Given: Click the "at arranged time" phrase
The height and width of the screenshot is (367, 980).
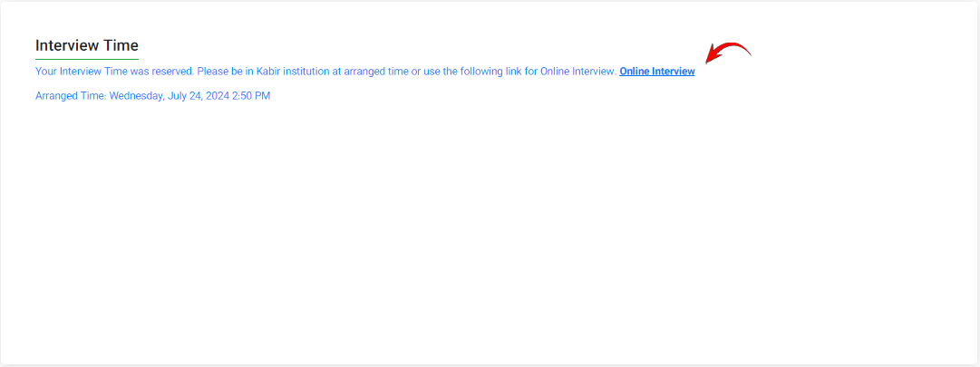Looking at the screenshot, I should 370,72.
